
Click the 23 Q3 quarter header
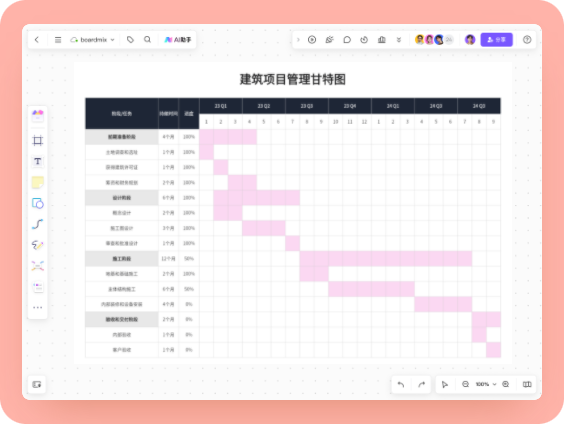click(x=307, y=106)
